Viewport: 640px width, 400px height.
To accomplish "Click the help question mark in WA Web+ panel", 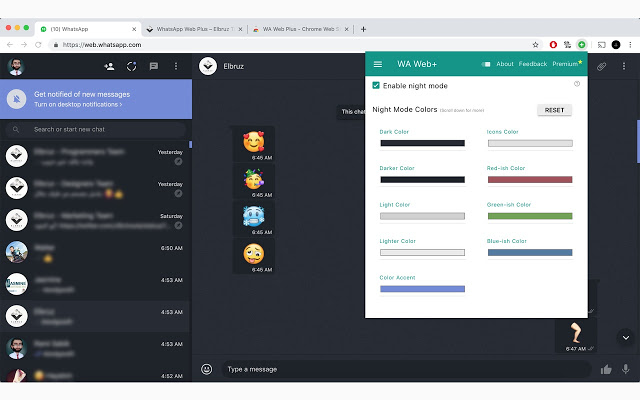I will click(x=577, y=84).
